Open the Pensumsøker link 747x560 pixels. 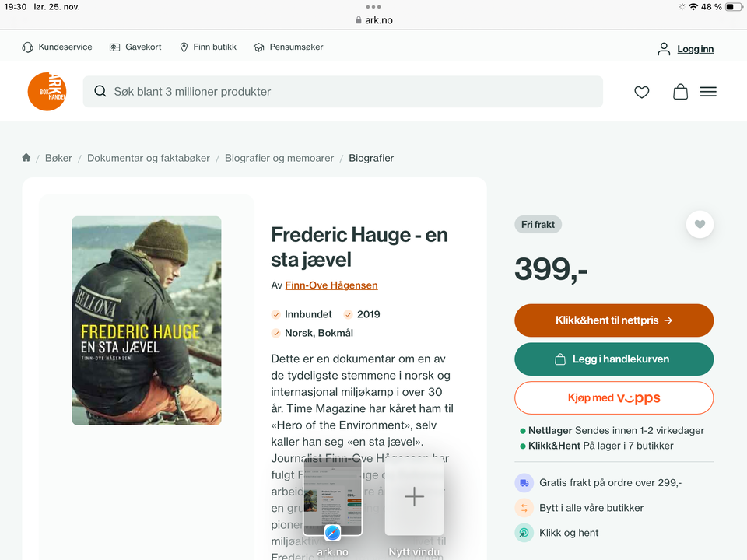(296, 47)
